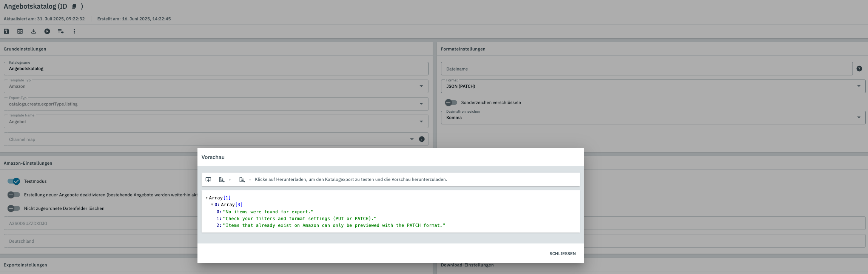
Task: Open the catalog preview eye icon
Action: 20,31
